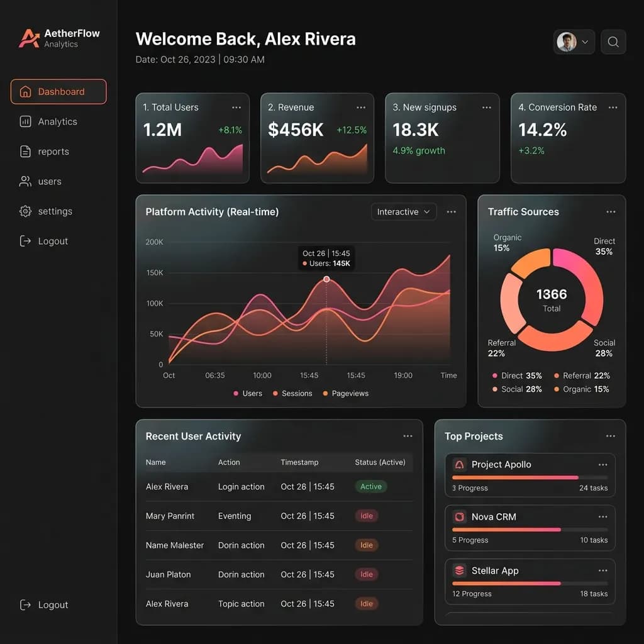Click Juan Platon's Idle badge
644x644 pixels.
367,575
